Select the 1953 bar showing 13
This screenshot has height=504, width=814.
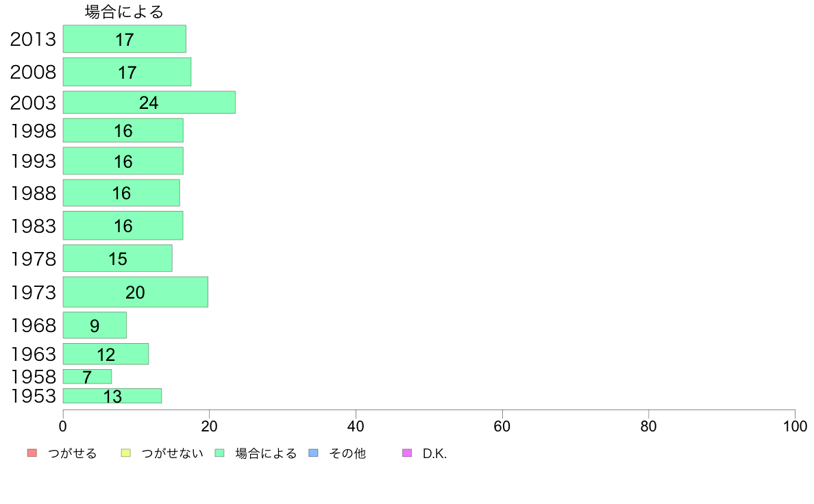[112, 396]
